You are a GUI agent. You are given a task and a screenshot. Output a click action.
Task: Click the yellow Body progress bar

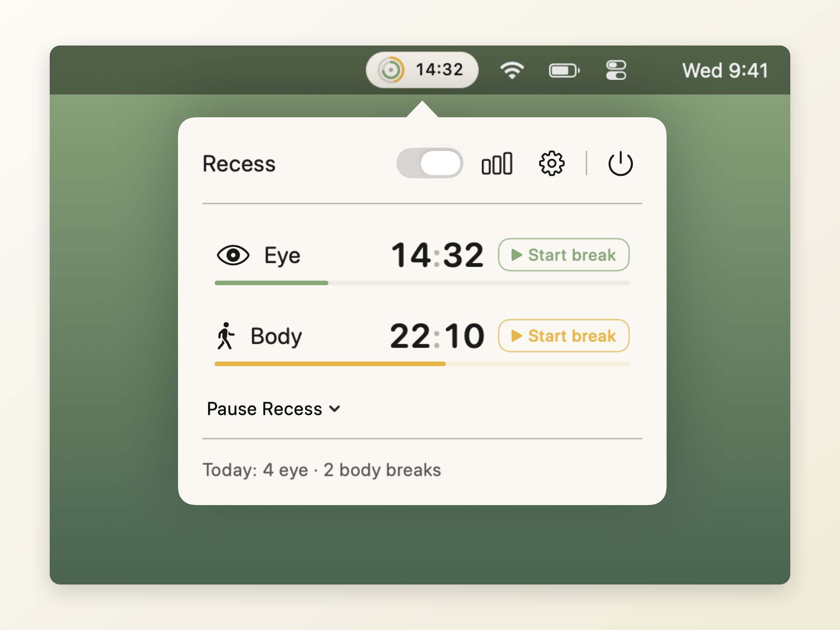pyautogui.click(x=422, y=364)
